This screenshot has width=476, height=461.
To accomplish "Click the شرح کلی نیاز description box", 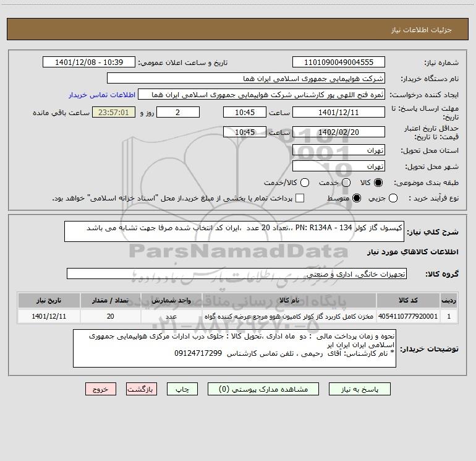I will [x=234, y=231].
